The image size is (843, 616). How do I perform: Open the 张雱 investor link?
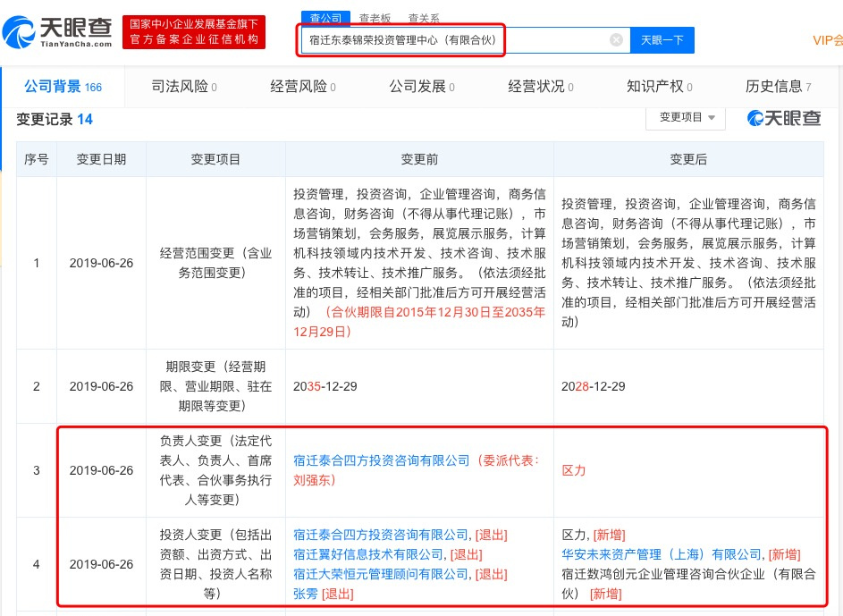(x=306, y=594)
